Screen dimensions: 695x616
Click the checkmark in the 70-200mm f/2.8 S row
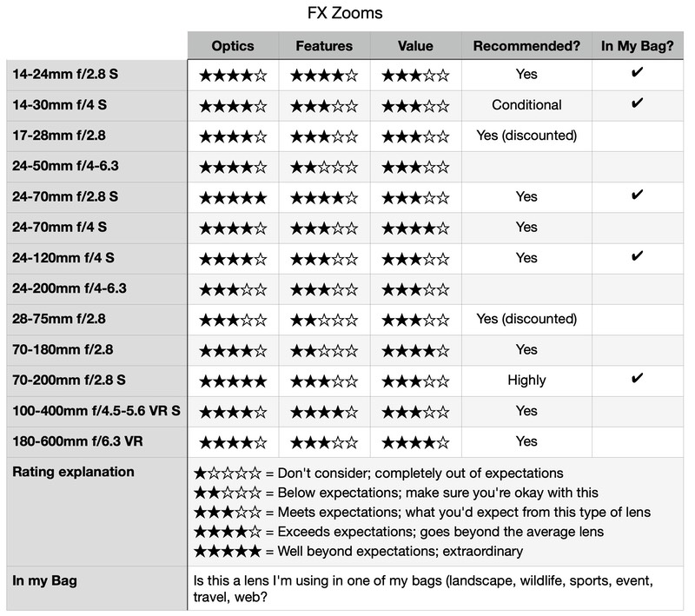(637, 379)
